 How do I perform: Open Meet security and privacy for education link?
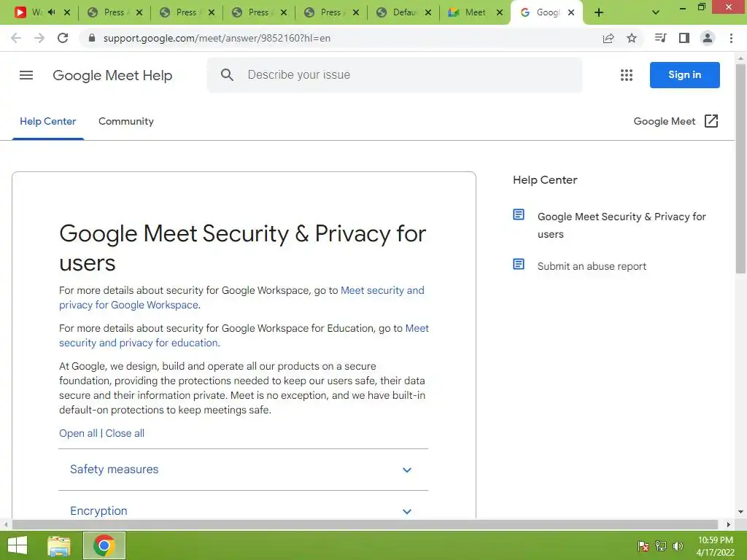244,335
